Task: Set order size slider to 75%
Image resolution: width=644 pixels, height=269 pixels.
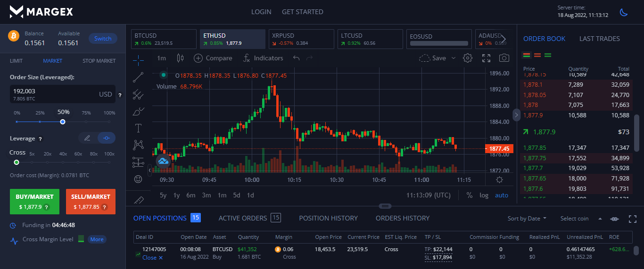Action: tap(86, 122)
